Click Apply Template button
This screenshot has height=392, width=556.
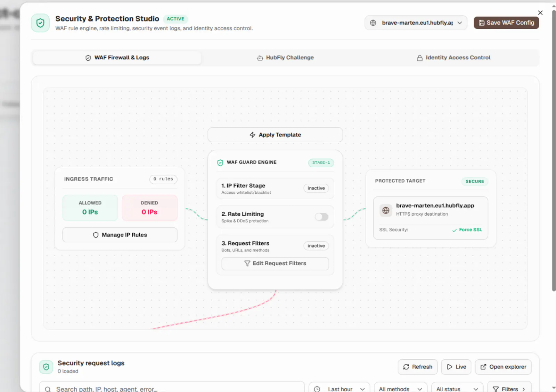point(275,135)
